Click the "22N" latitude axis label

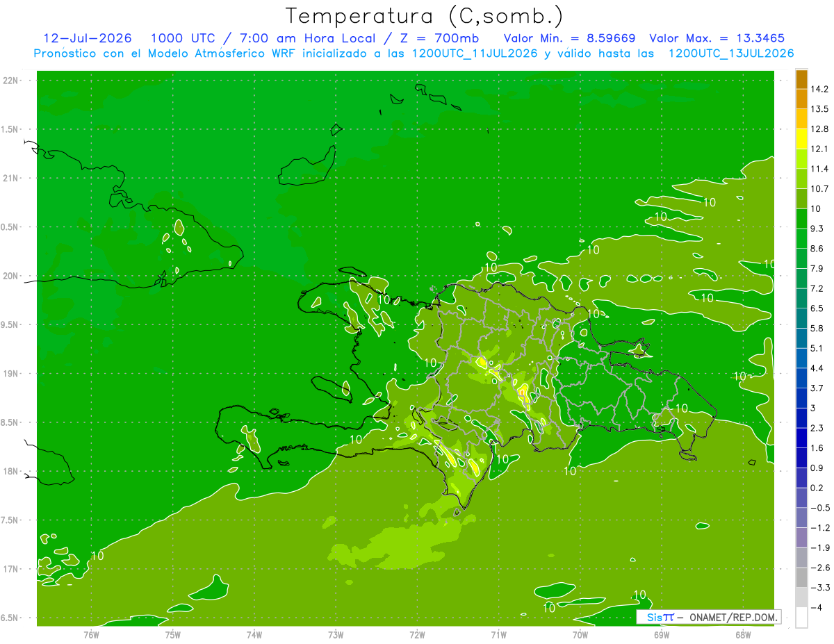(x=11, y=81)
